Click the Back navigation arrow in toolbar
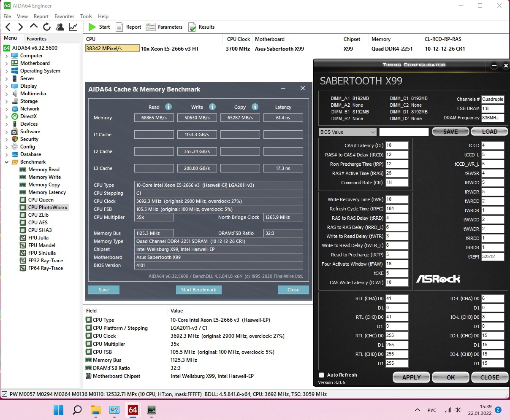 pos(8,27)
